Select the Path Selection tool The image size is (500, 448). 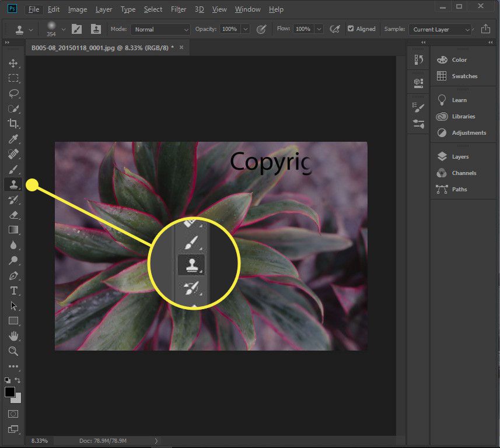click(13, 306)
